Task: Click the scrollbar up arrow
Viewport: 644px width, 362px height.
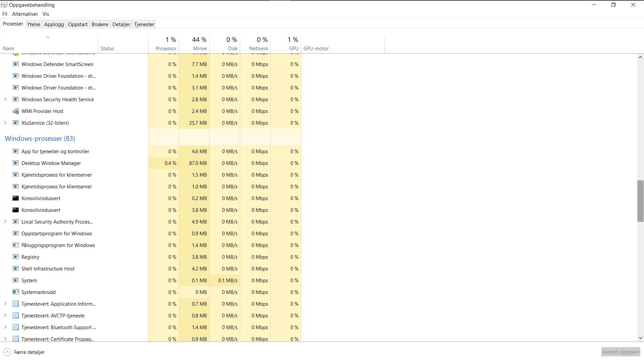Action: click(640, 57)
